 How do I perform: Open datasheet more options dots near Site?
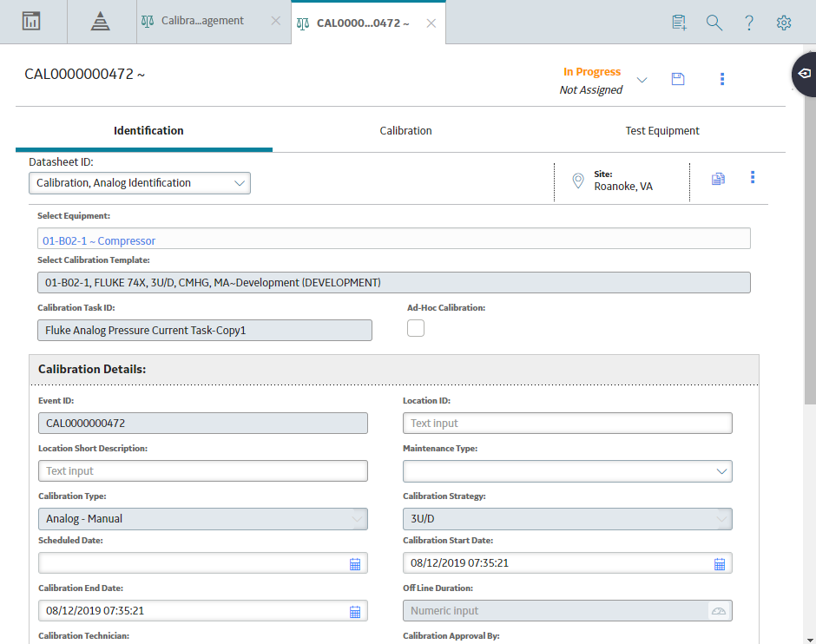coord(753,177)
